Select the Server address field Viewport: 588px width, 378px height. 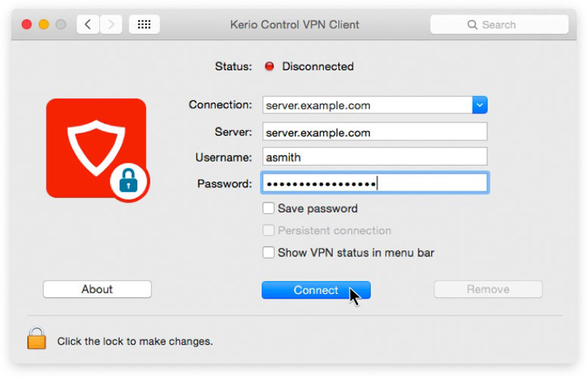tap(374, 132)
